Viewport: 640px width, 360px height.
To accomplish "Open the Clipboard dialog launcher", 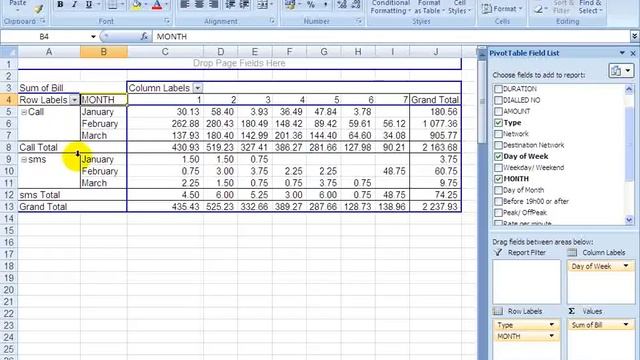I will pos(42,21).
